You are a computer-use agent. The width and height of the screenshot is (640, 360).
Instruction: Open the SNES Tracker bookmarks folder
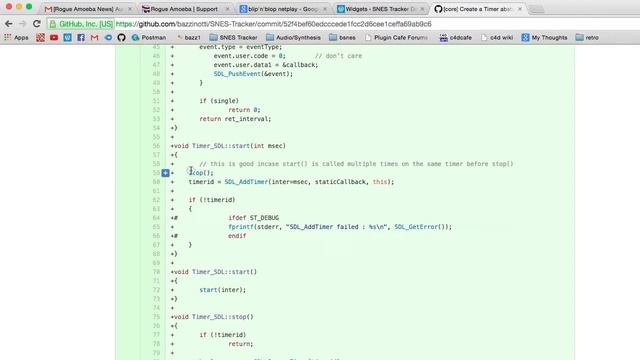pyautogui.click(x=233, y=38)
